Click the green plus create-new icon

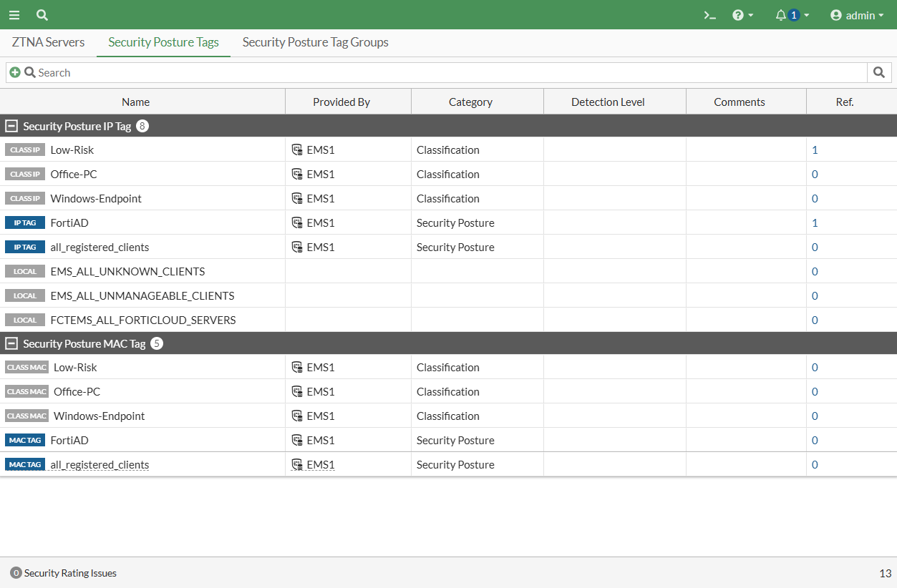click(x=15, y=72)
